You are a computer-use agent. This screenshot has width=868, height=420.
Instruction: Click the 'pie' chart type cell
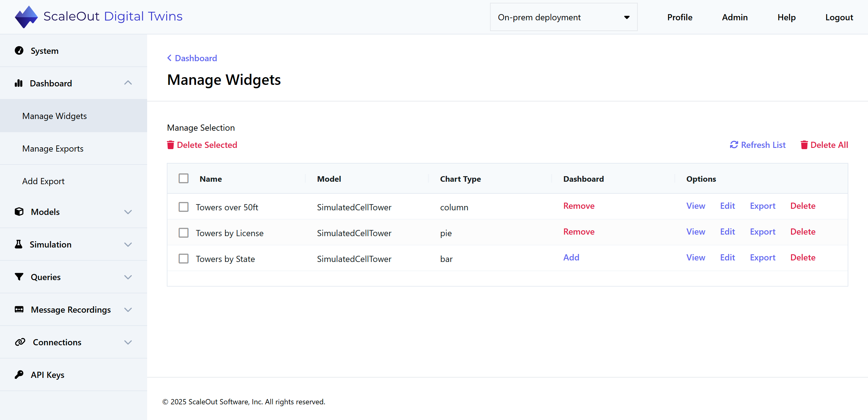tap(445, 233)
